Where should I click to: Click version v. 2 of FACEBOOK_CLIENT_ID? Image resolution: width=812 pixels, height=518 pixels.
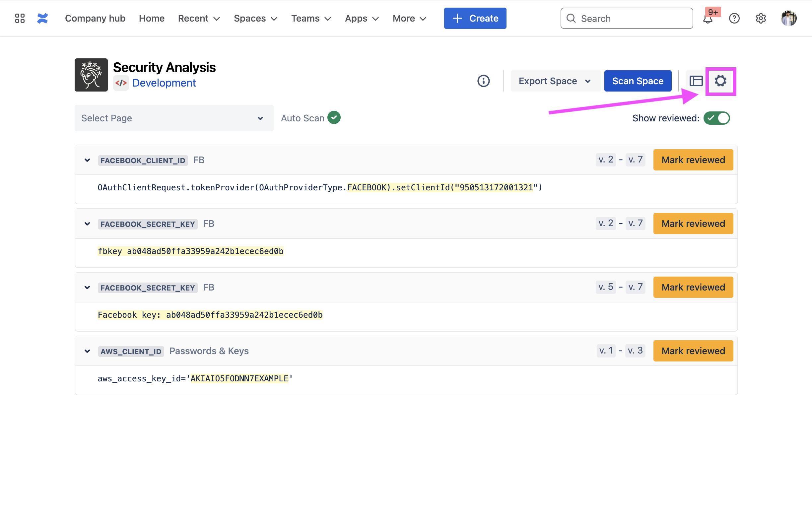pos(606,160)
